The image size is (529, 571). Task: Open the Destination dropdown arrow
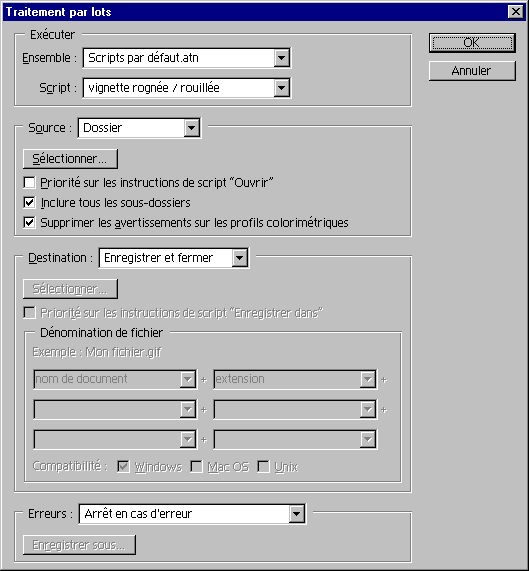point(240,258)
